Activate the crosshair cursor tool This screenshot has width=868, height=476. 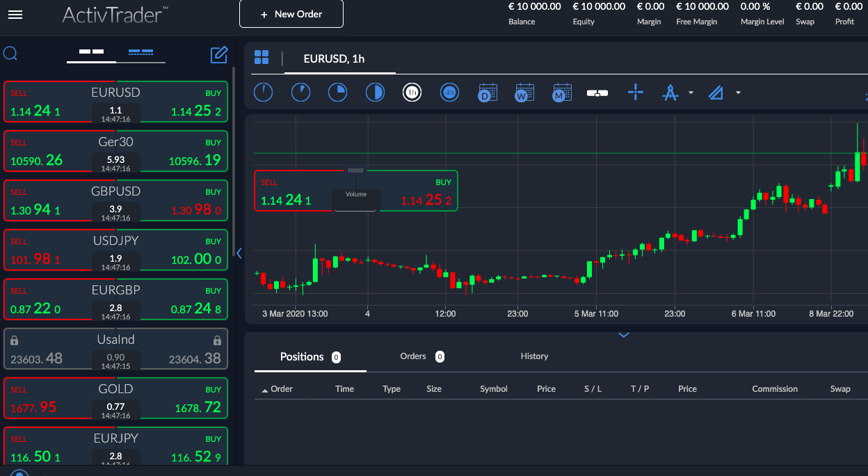[635, 92]
